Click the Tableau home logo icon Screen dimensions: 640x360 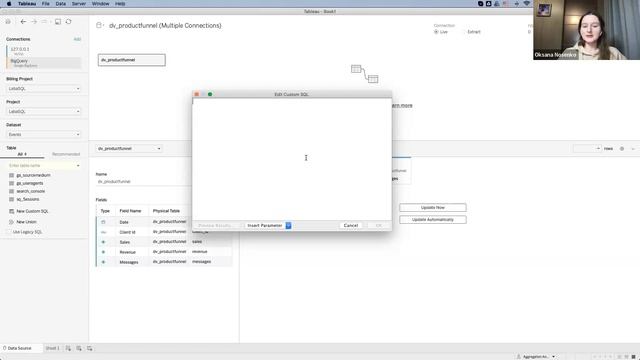point(8,22)
